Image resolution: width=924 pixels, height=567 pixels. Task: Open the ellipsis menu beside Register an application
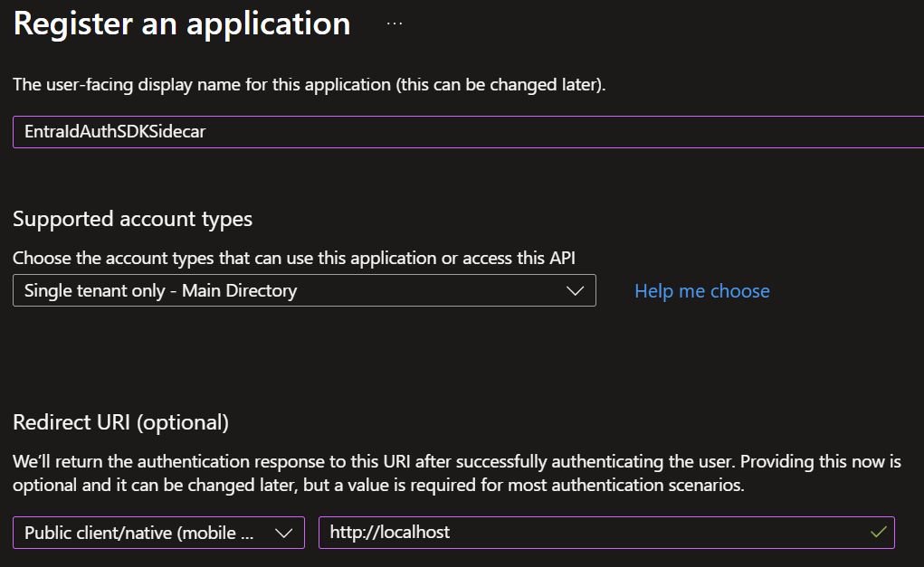(395, 24)
